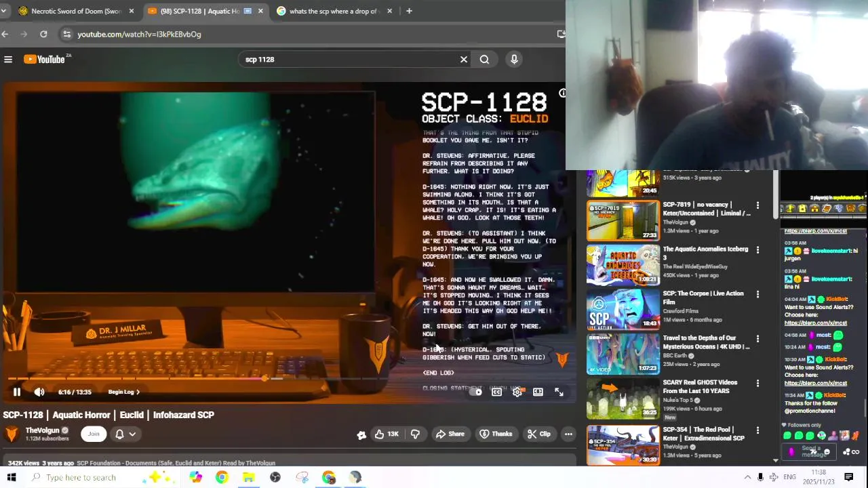This screenshot has height=488, width=868.
Task: Click the YouTube search input field
Action: click(349, 60)
